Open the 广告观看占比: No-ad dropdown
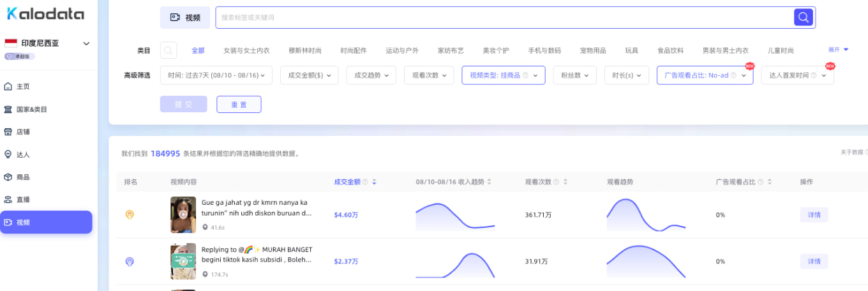This screenshot has height=291, width=868. click(x=705, y=75)
